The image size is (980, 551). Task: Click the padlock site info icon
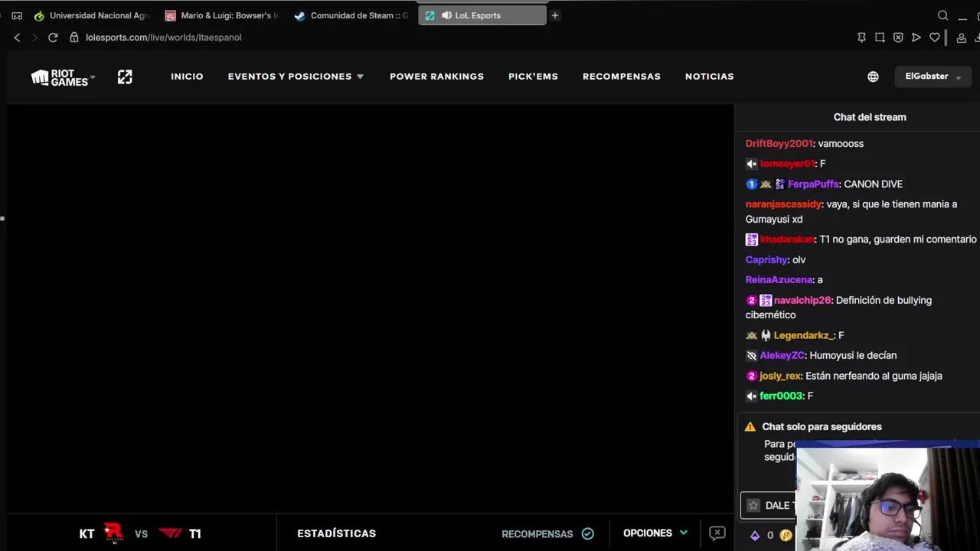pyautogui.click(x=73, y=37)
